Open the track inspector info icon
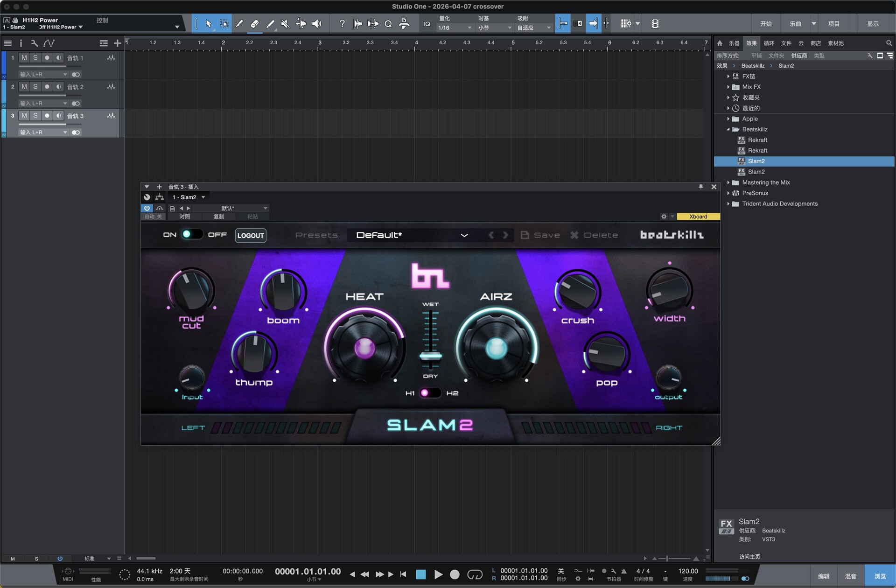Image resolution: width=896 pixels, height=588 pixels. coord(21,43)
